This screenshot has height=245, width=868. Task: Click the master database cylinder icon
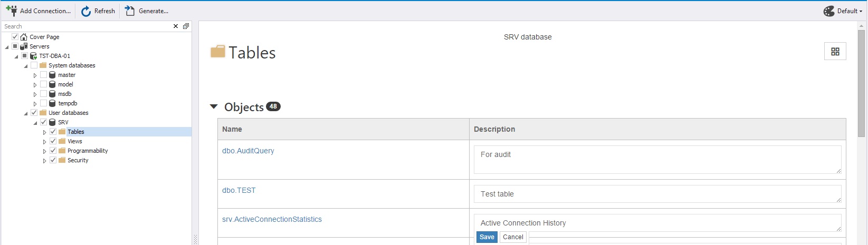pos(52,75)
